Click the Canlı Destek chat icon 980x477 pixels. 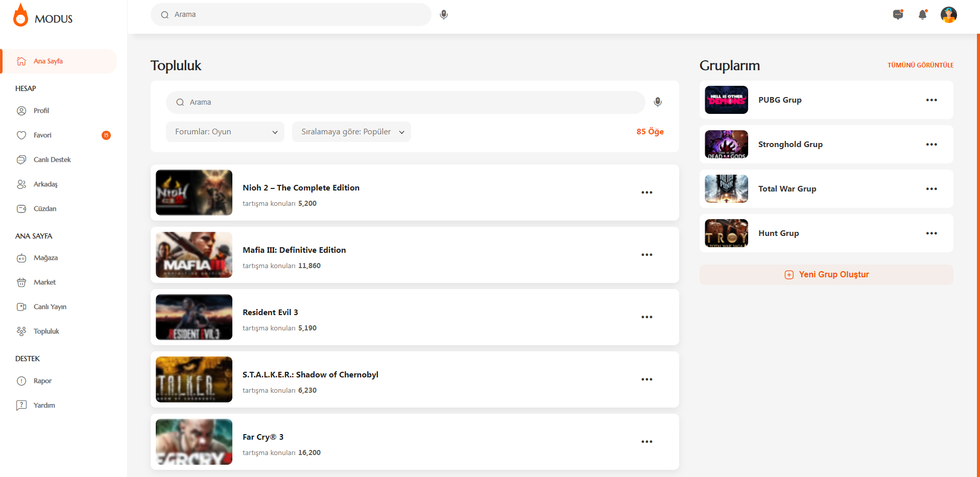(21, 160)
